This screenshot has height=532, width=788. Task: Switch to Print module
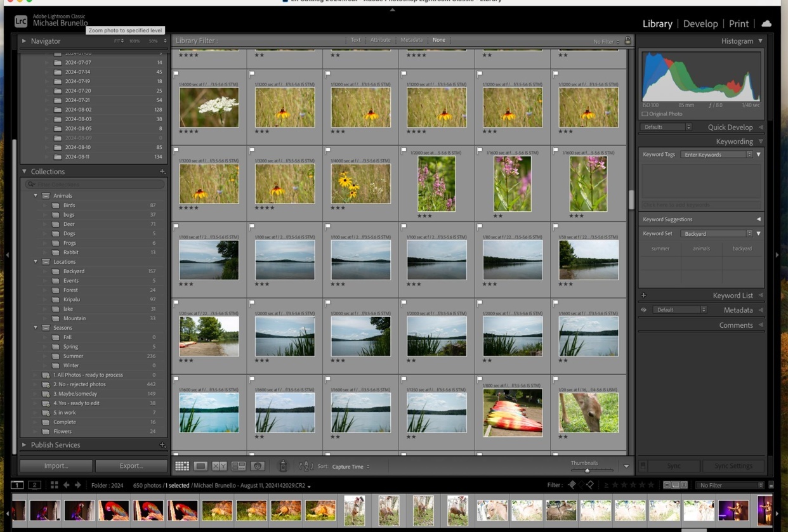click(739, 23)
